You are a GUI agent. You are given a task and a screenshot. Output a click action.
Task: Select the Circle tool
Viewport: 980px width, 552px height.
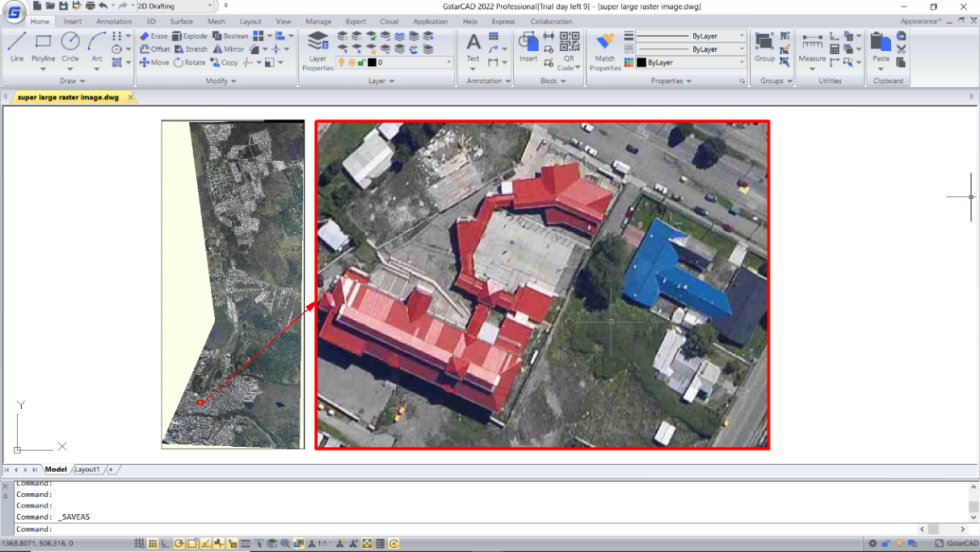point(70,48)
